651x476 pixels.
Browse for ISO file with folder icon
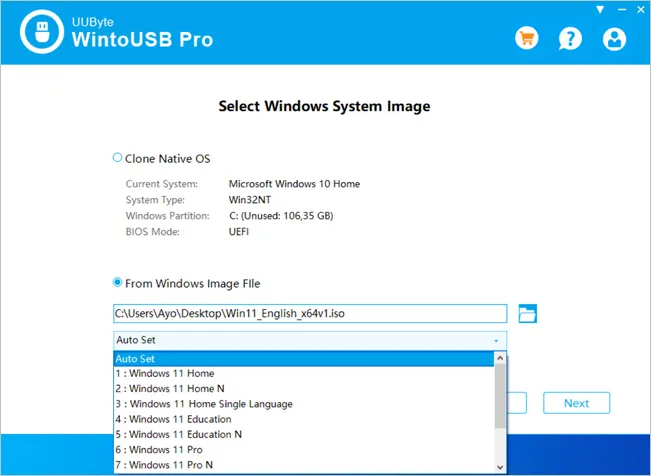coord(528,314)
